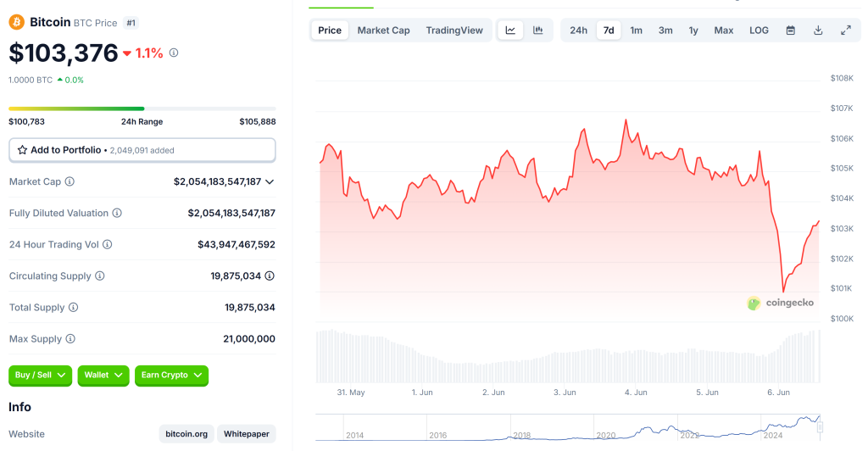
Task: Click the Info section heading
Action: click(x=20, y=407)
